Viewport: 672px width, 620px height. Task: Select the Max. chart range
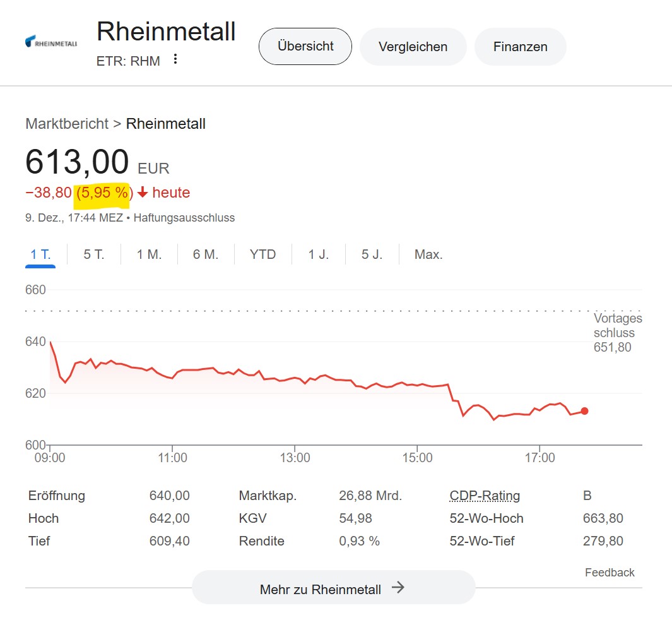pyautogui.click(x=428, y=254)
